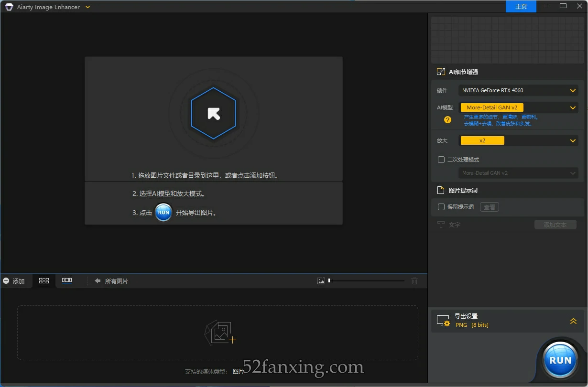
Task: Click the AI细节增强 heading text
Action: 463,72
